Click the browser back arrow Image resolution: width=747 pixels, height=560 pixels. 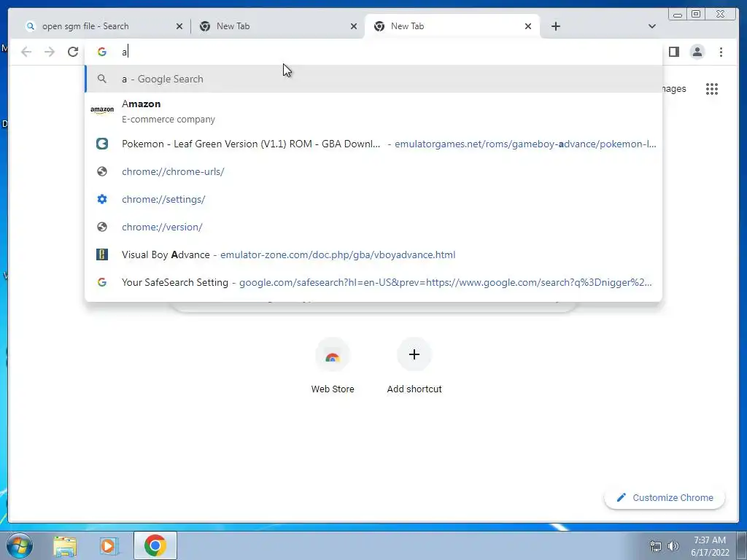tap(26, 52)
